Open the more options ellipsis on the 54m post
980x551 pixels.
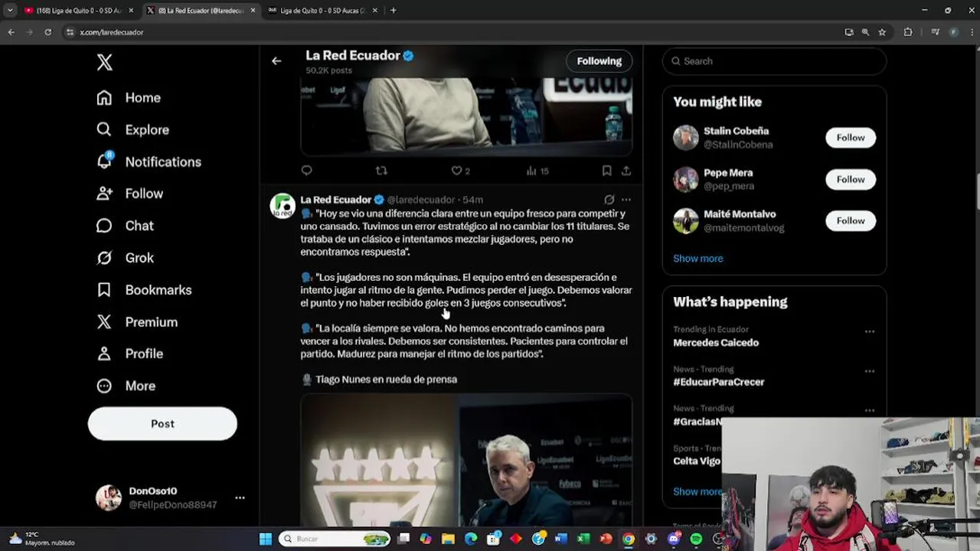(x=626, y=200)
